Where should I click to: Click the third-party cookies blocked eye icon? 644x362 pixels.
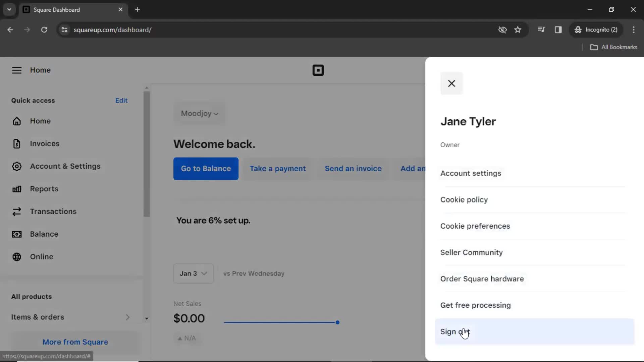[x=502, y=30]
